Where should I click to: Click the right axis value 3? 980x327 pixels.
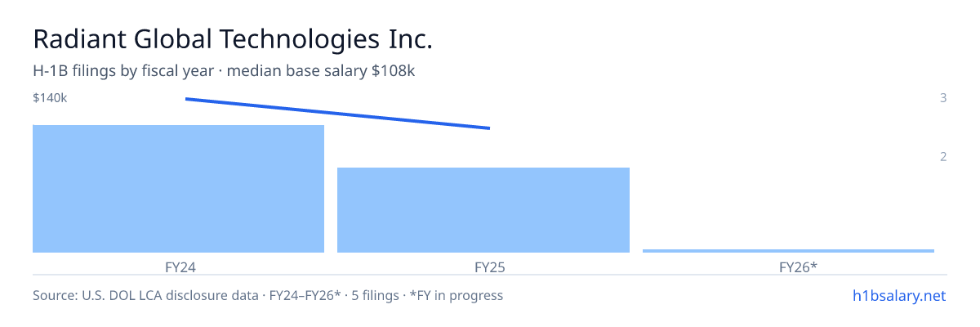click(x=943, y=98)
